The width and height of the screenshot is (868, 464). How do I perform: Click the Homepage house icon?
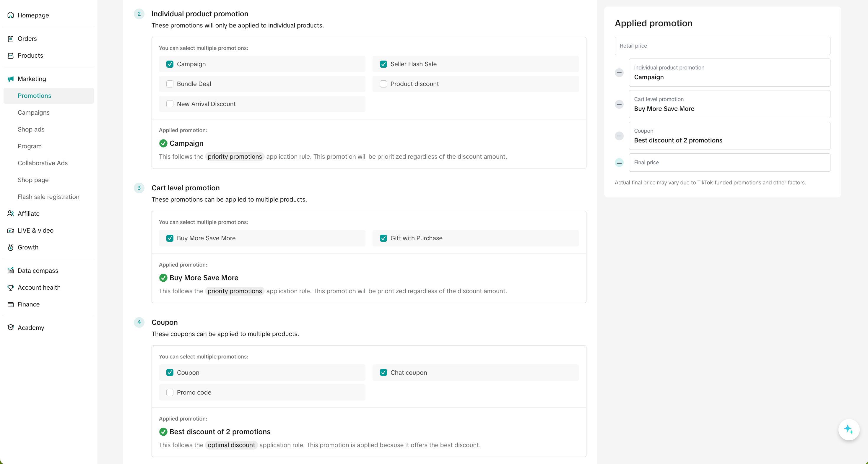point(10,15)
